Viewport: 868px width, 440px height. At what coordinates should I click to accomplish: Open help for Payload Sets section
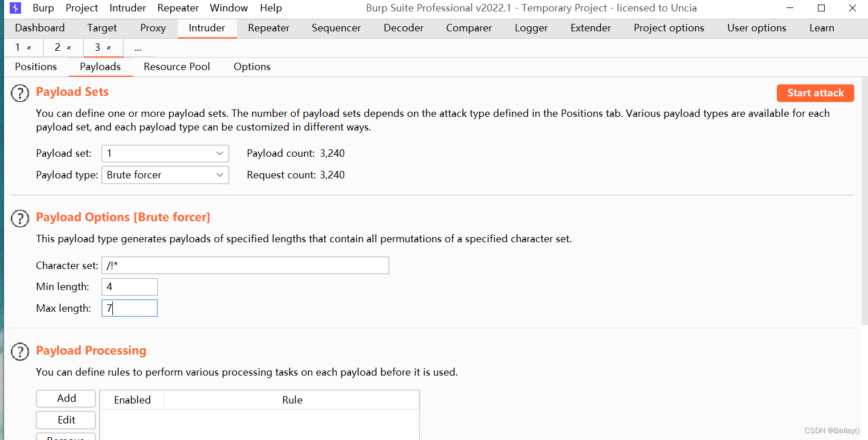pyautogui.click(x=20, y=93)
